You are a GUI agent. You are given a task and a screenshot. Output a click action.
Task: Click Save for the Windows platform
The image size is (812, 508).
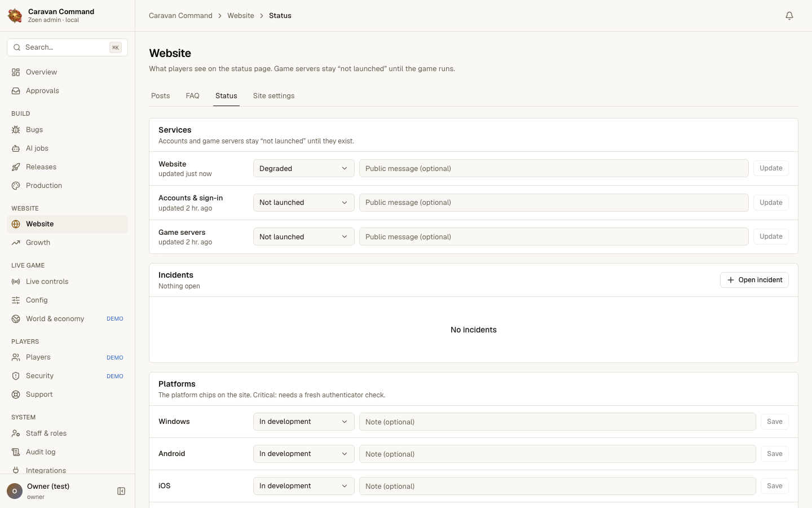[x=775, y=422]
